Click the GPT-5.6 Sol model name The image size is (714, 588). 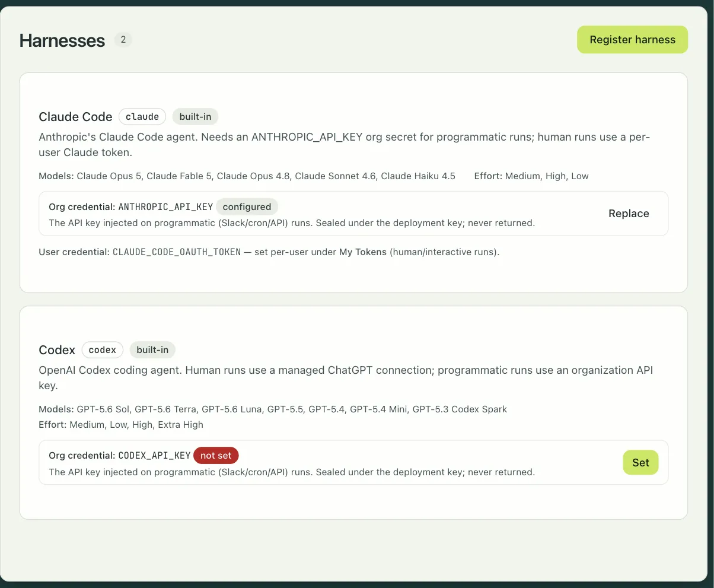coord(103,409)
